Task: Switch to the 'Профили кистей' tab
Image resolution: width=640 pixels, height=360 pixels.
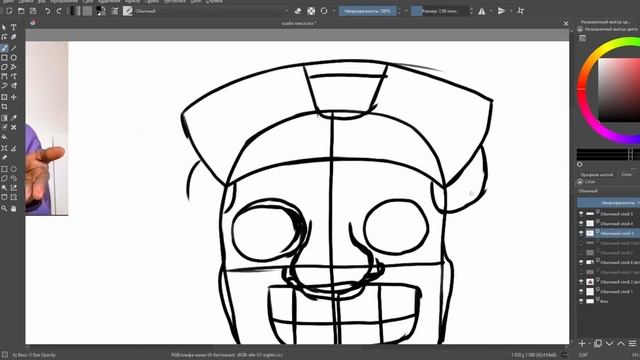Action: tap(597, 174)
